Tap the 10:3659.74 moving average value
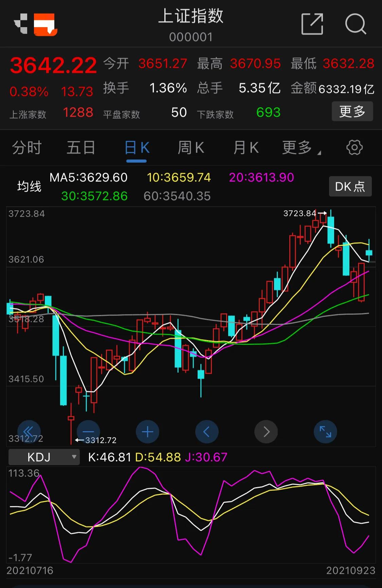Image resolution: width=382 pixels, height=588 pixels. point(179,177)
